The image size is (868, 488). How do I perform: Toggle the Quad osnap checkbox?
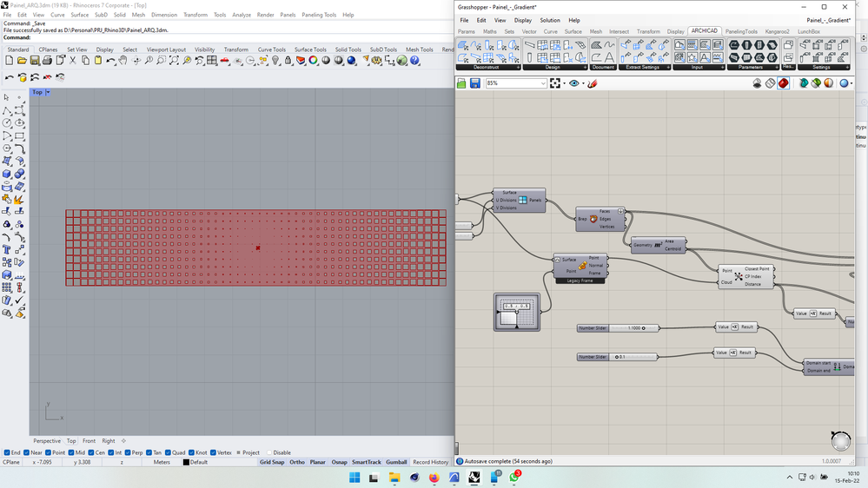[x=168, y=452]
